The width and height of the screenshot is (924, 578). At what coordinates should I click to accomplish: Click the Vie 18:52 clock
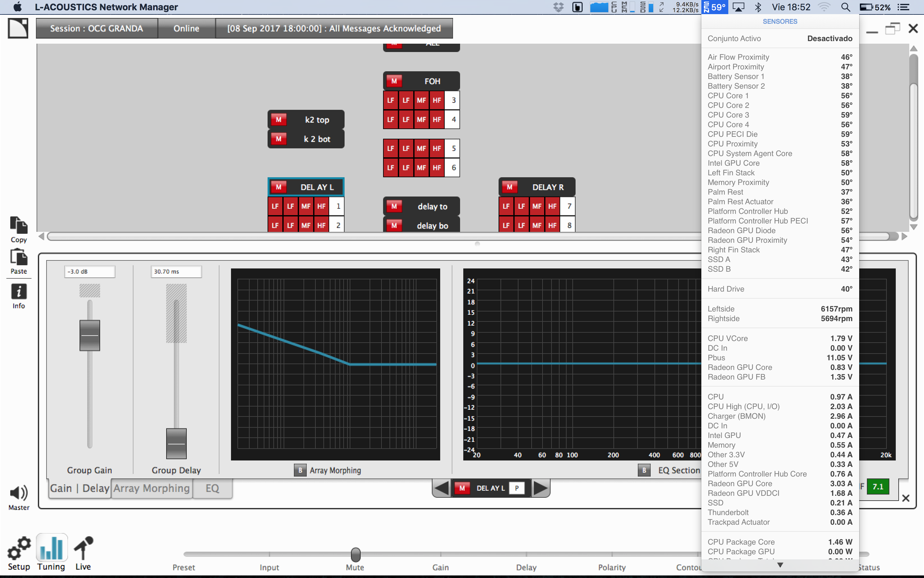(x=791, y=7)
